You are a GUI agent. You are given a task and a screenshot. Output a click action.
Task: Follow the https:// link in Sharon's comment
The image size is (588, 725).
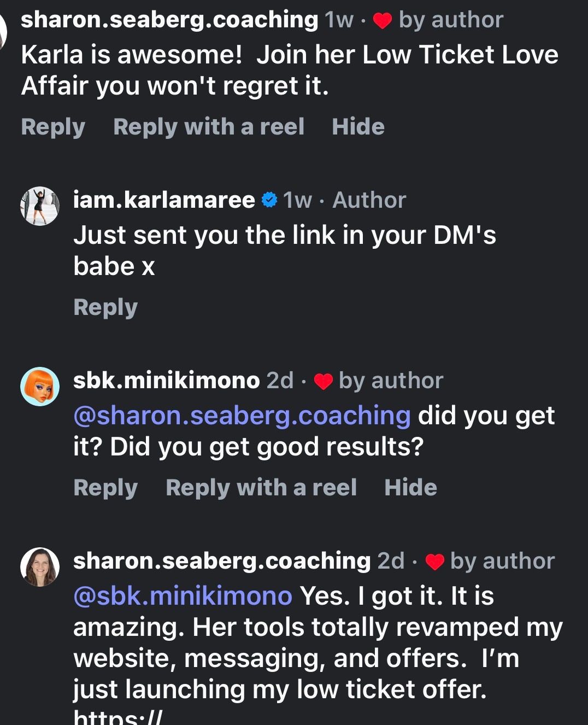[117, 717]
